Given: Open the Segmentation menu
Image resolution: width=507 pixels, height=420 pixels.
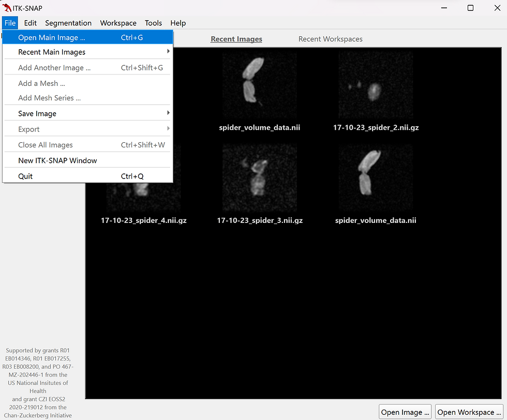Looking at the screenshot, I should [68, 23].
